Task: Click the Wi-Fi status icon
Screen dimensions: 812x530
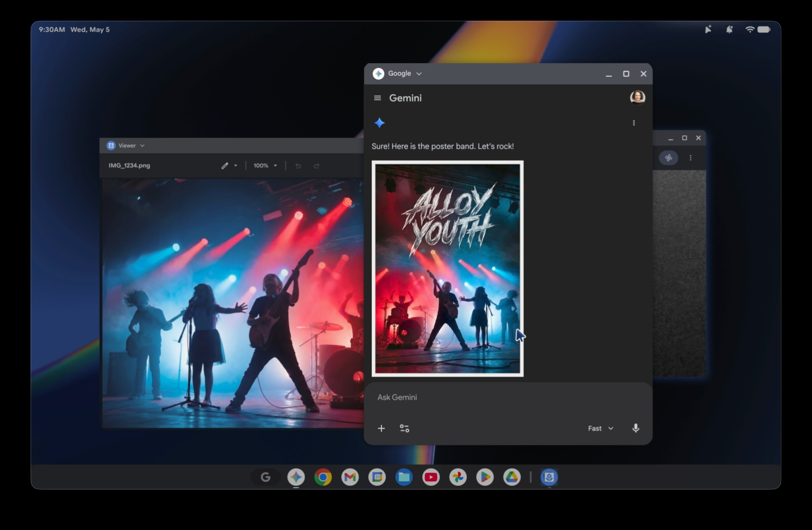Action: [749, 29]
